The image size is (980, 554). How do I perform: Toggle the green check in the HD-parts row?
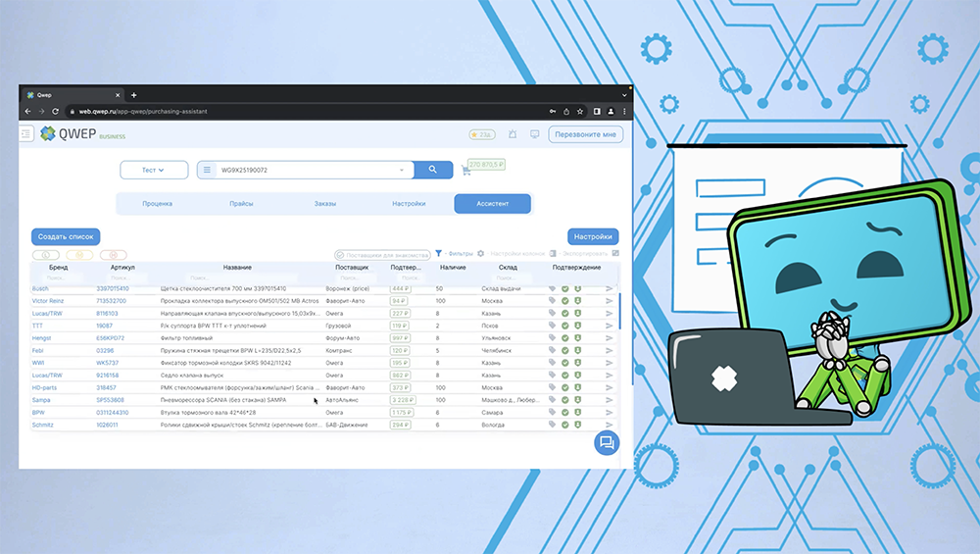click(565, 387)
